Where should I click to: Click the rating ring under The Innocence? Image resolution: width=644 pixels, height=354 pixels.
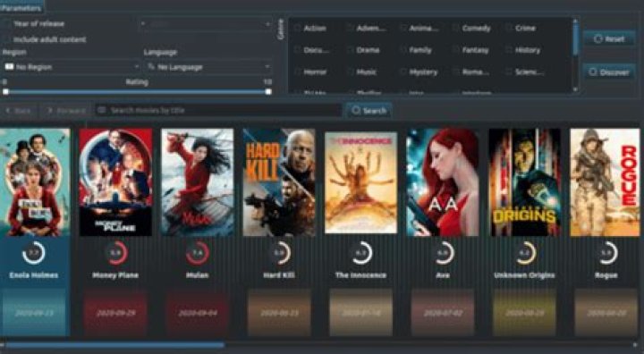click(x=361, y=253)
